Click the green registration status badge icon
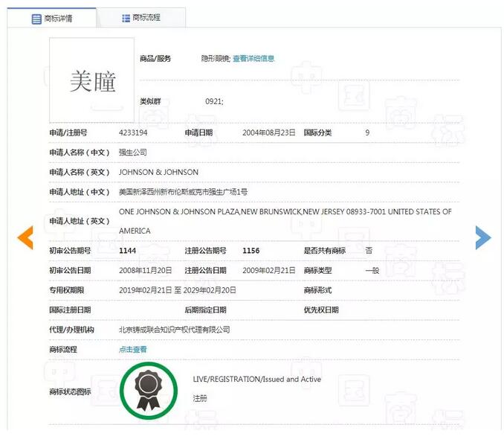The image size is (504, 442). tap(149, 391)
